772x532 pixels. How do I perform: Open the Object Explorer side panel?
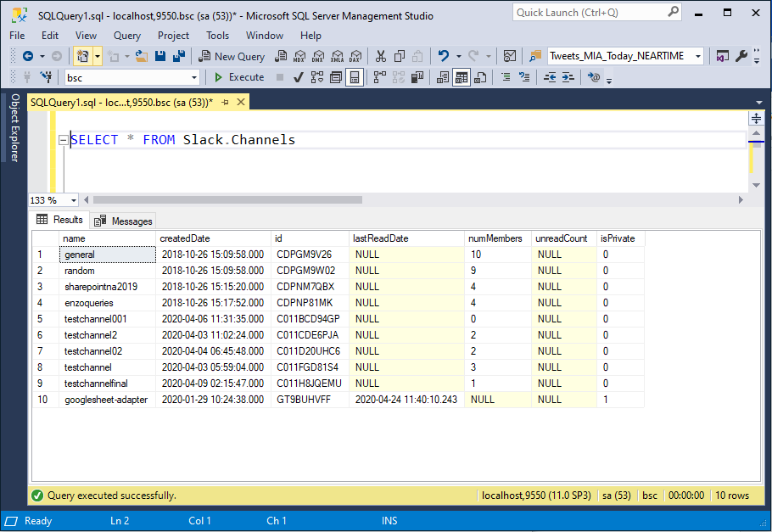click(14, 128)
